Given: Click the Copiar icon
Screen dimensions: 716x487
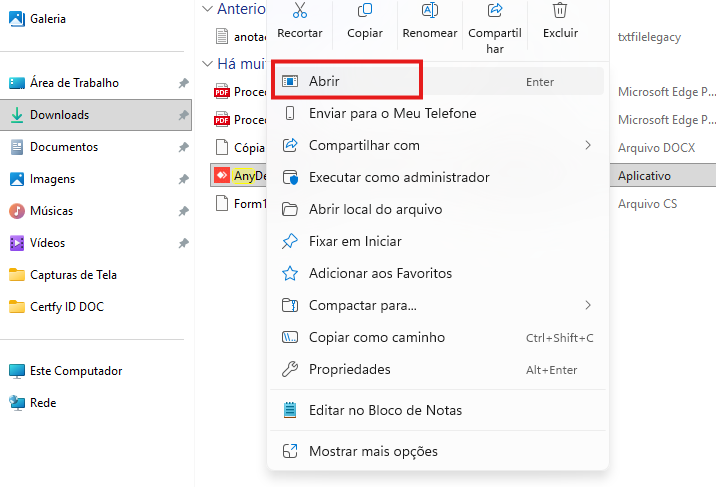Looking at the screenshot, I should point(365,11).
